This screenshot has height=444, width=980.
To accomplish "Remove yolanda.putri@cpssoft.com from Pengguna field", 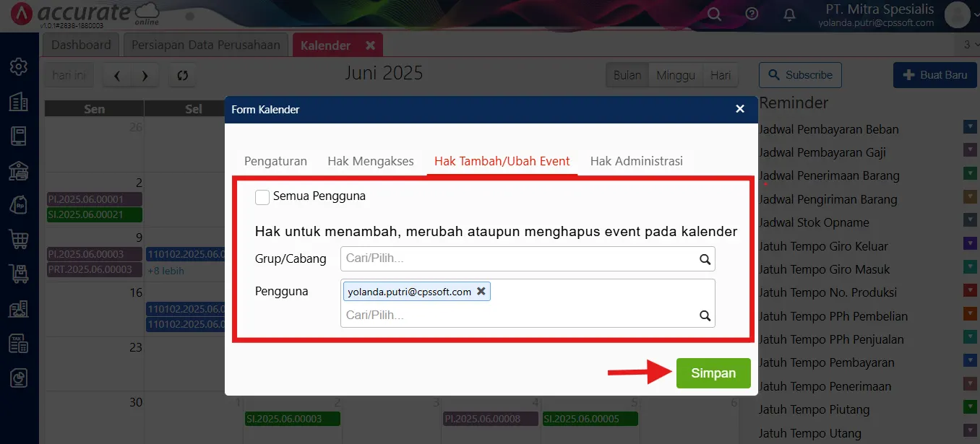I will [481, 292].
